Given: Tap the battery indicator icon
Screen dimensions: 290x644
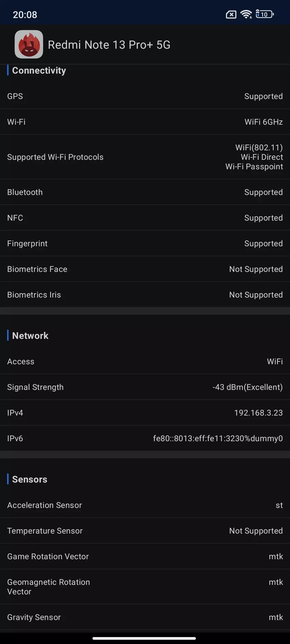Looking at the screenshot, I should pyautogui.click(x=265, y=14).
